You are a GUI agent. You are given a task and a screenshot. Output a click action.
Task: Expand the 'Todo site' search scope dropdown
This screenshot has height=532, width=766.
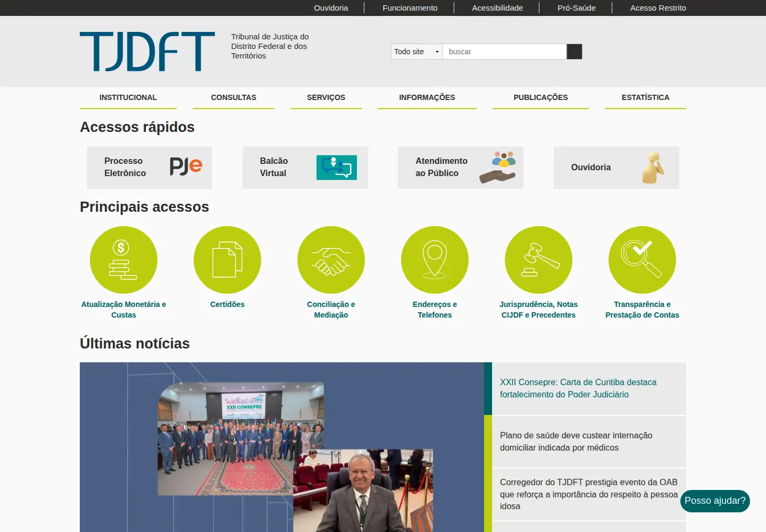point(417,52)
